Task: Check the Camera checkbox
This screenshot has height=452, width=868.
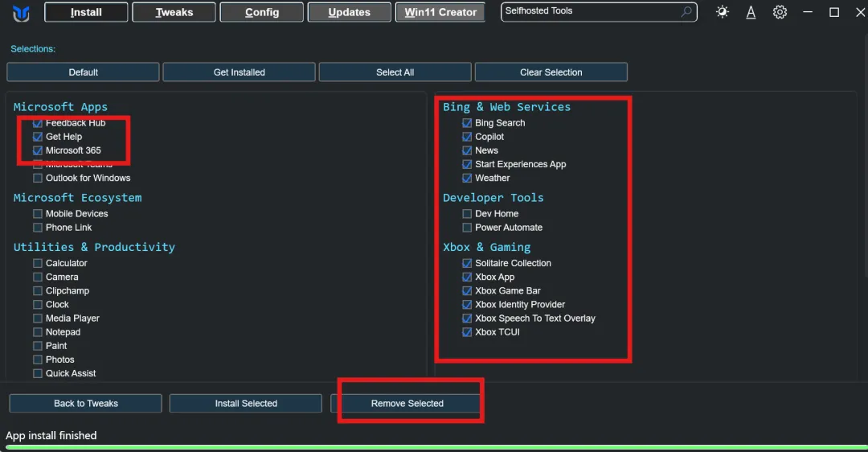Action: click(x=38, y=277)
